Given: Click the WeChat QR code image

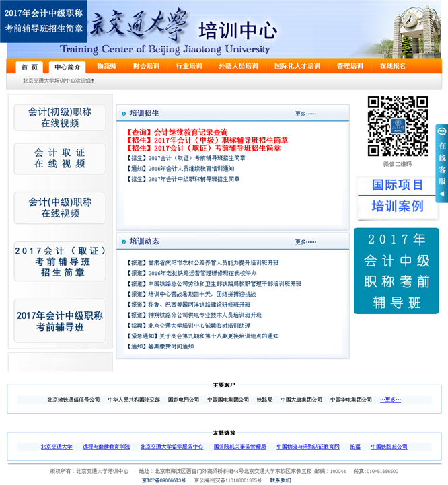Looking at the screenshot, I should 398,126.
